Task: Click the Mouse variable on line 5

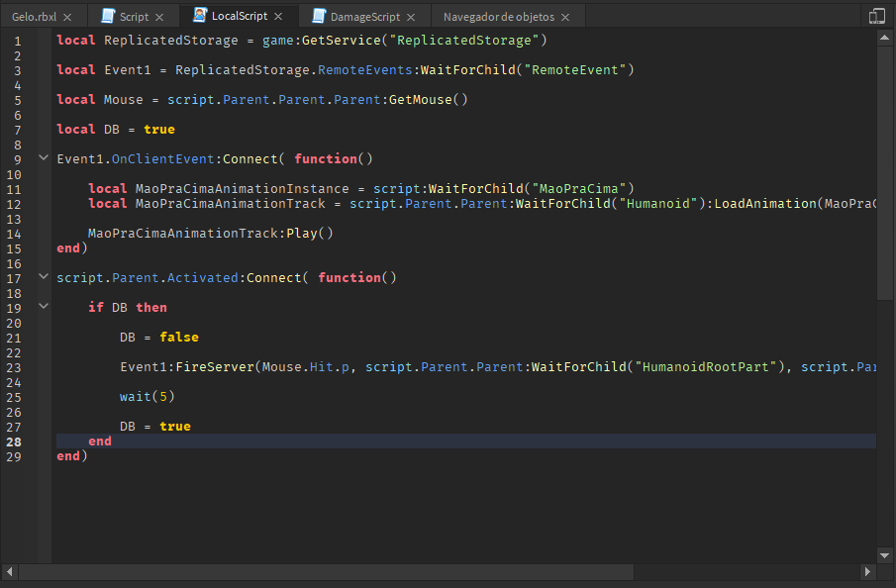Action: [x=124, y=99]
